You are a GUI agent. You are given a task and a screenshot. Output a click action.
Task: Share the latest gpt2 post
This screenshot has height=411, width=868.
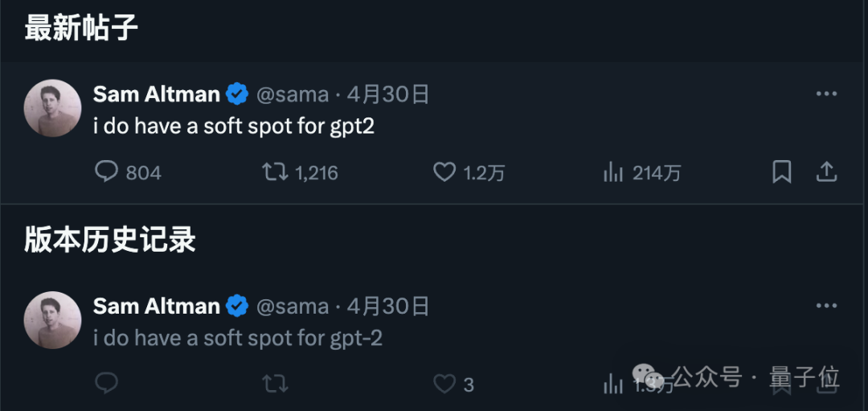point(826,171)
